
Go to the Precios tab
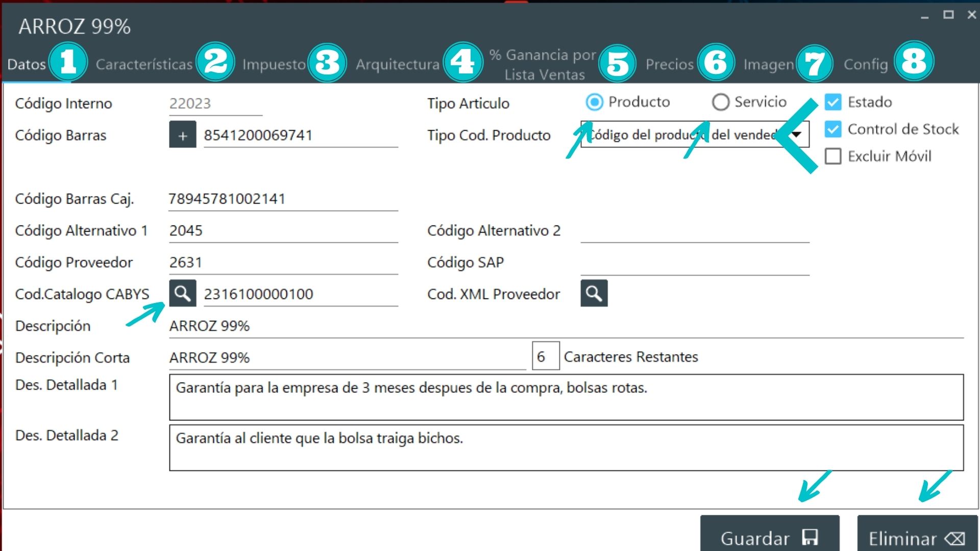[669, 64]
